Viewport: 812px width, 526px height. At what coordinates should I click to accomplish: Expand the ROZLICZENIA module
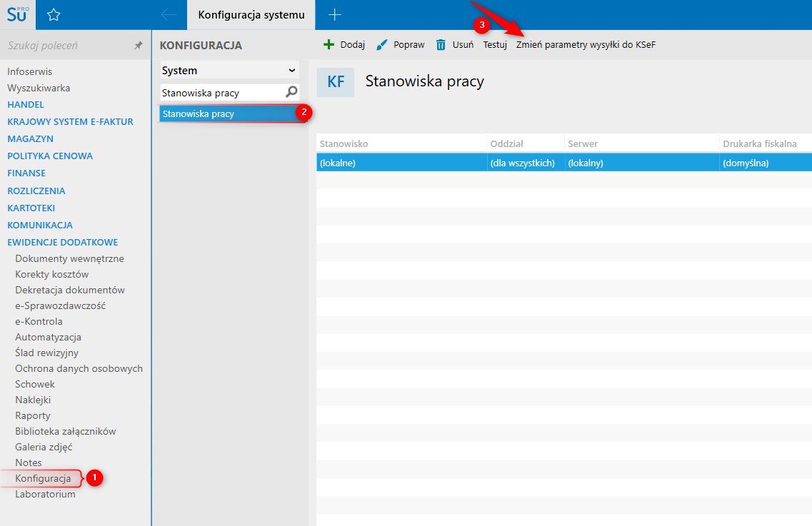pos(36,191)
